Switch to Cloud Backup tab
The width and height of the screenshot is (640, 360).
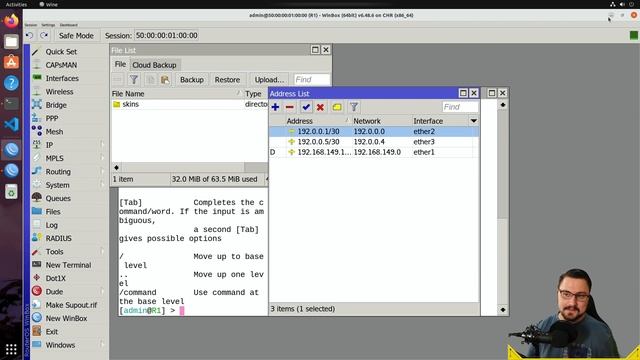[x=154, y=65]
